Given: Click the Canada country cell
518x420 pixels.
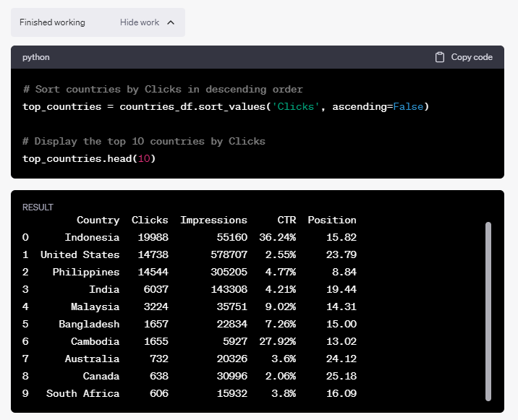Looking at the screenshot, I should (x=101, y=376).
